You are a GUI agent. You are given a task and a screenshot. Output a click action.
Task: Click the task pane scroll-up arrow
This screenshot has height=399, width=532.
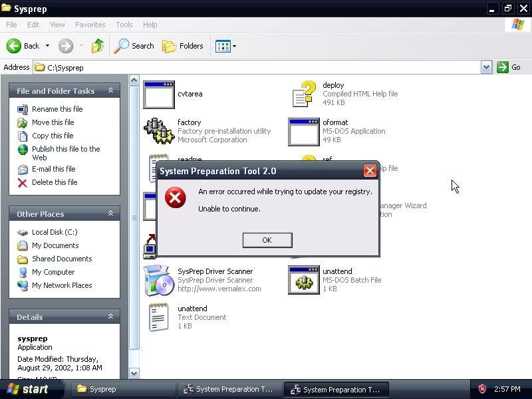(134, 80)
